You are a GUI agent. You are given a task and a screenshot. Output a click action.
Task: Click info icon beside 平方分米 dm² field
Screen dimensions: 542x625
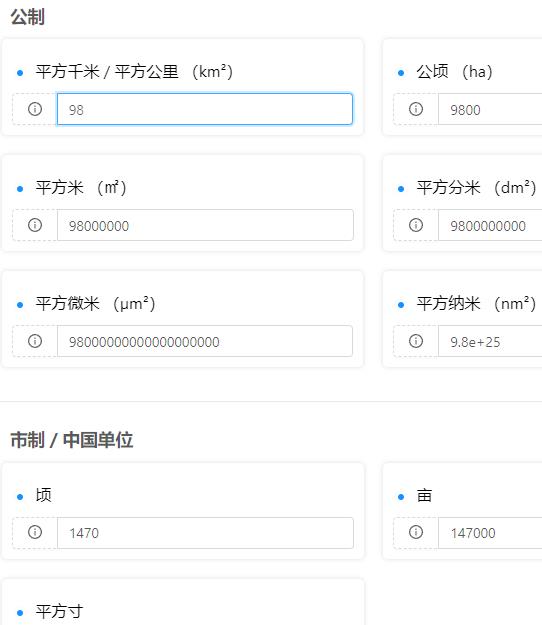[x=416, y=225]
